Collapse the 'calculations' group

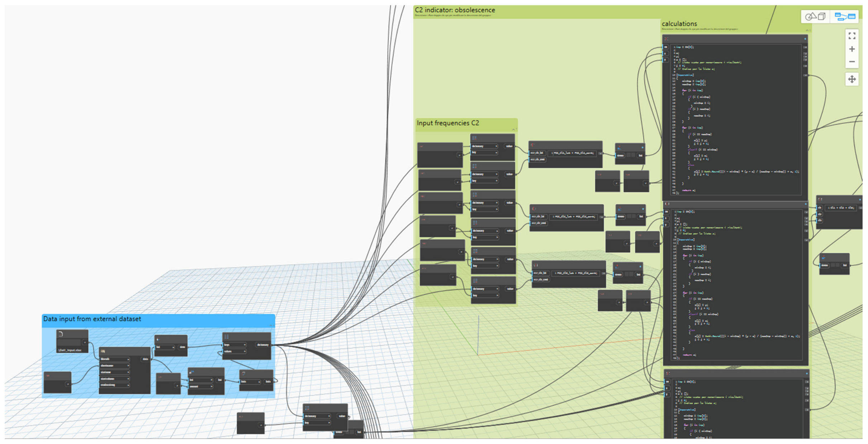(807, 30)
